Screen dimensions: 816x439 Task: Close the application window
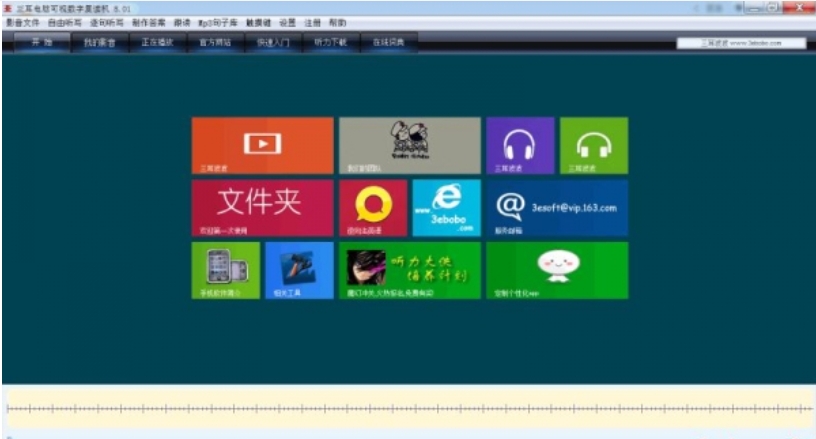coord(799,7)
